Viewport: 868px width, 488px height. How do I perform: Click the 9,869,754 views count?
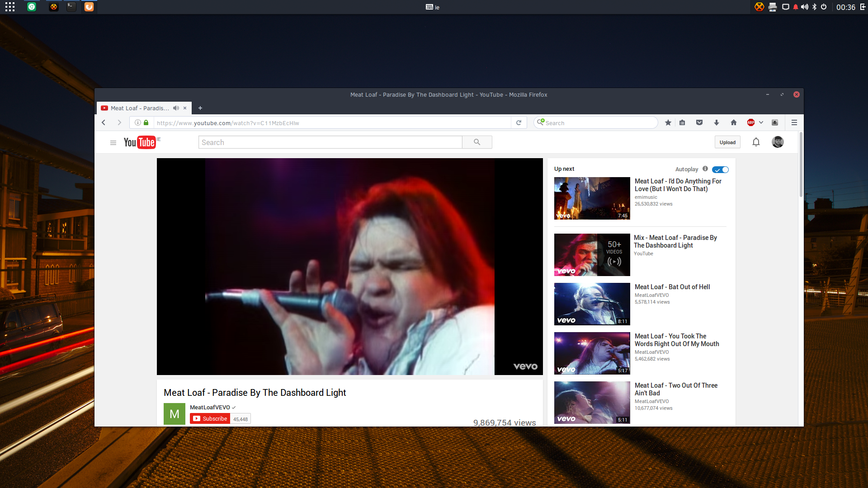point(505,422)
